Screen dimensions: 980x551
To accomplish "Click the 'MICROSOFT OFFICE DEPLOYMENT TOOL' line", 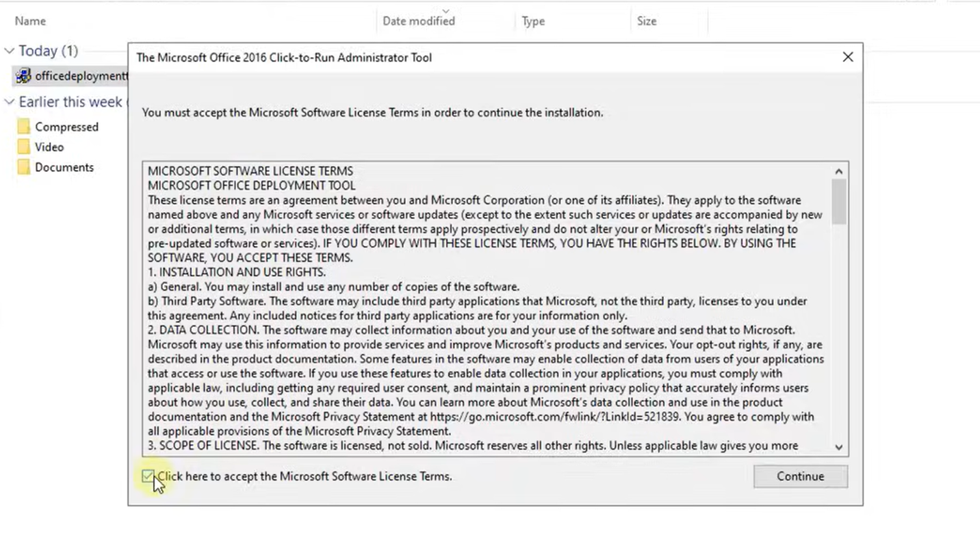I will click(x=252, y=185).
